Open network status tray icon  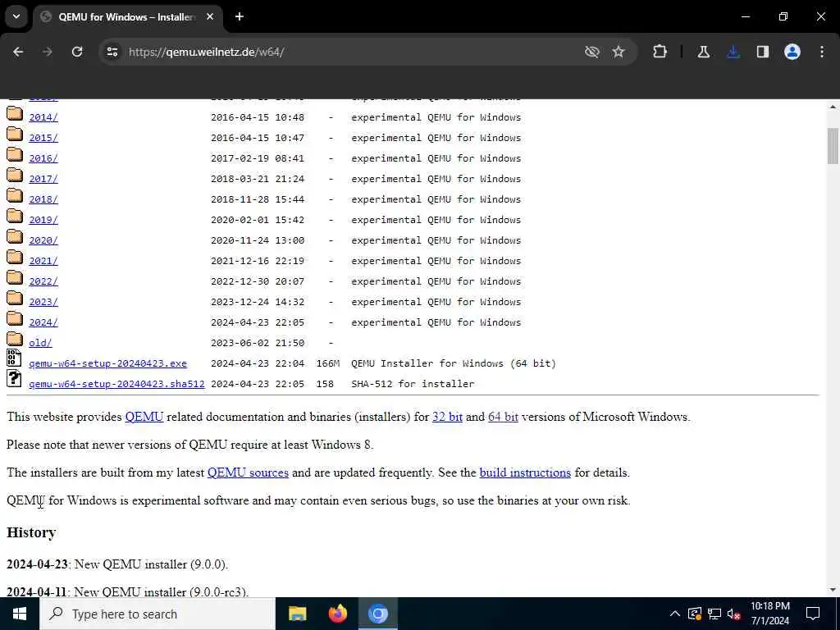(714, 614)
